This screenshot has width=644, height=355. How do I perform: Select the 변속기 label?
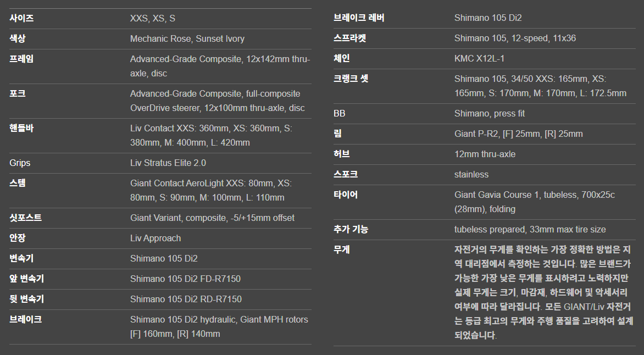(x=21, y=258)
